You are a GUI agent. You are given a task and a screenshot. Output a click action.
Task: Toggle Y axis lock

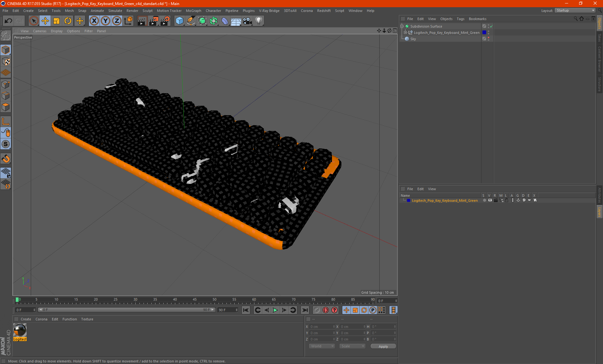[x=105, y=21]
